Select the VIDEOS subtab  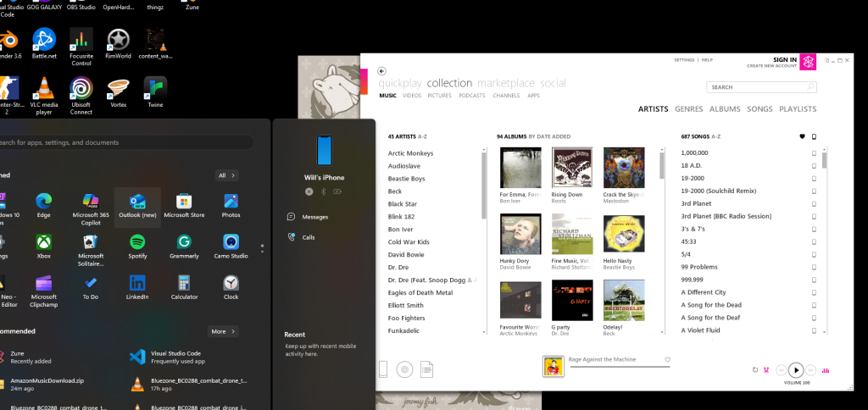pyautogui.click(x=412, y=96)
